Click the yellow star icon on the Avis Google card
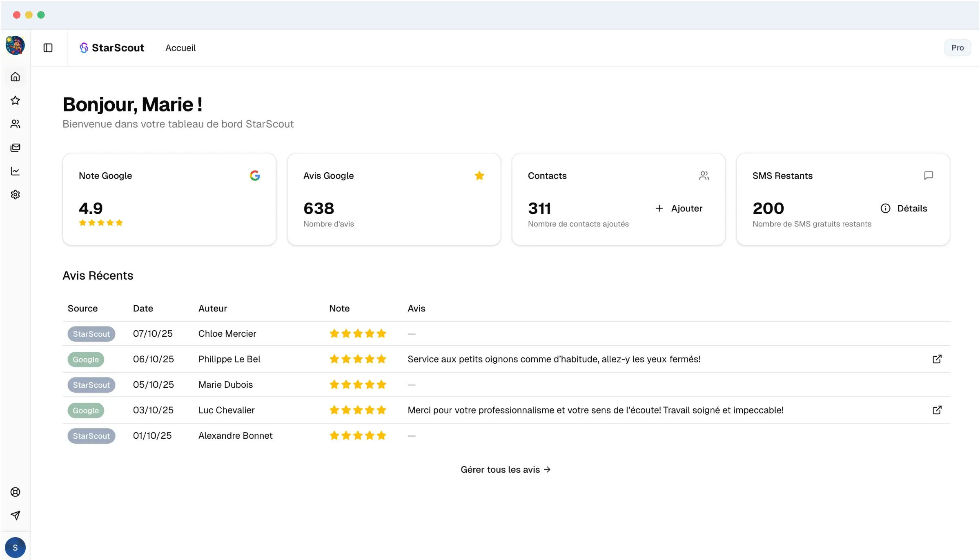The height and width of the screenshot is (560, 980). pyautogui.click(x=479, y=176)
